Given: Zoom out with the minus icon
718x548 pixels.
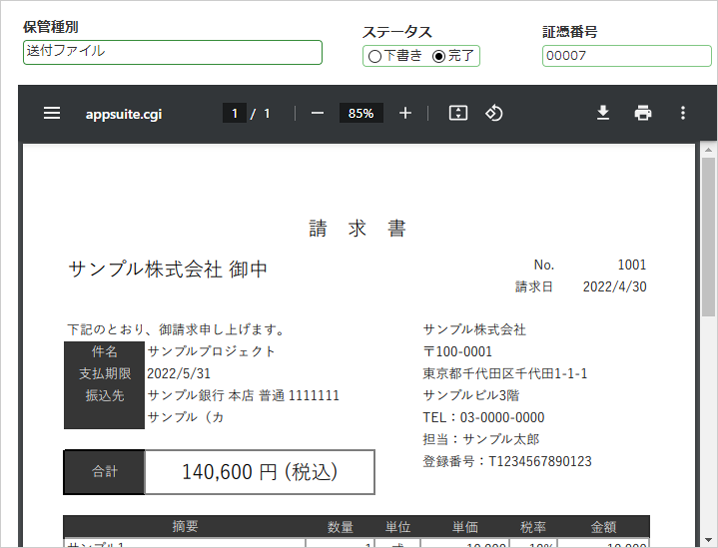Looking at the screenshot, I should 318,113.
